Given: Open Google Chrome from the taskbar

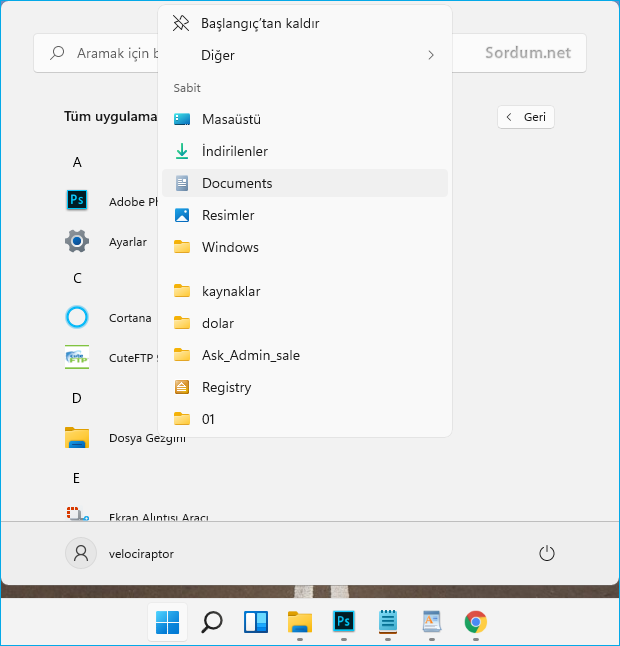Looking at the screenshot, I should tap(476, 622).
